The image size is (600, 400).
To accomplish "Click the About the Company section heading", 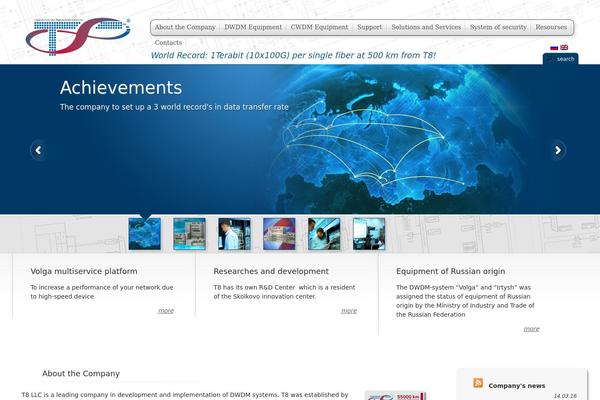I will click(x=81, y=374).
